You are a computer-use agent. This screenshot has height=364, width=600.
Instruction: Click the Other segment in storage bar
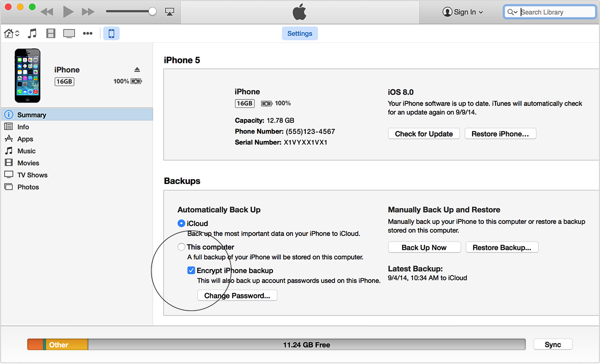pyautogui.click(x=67, y=344)
